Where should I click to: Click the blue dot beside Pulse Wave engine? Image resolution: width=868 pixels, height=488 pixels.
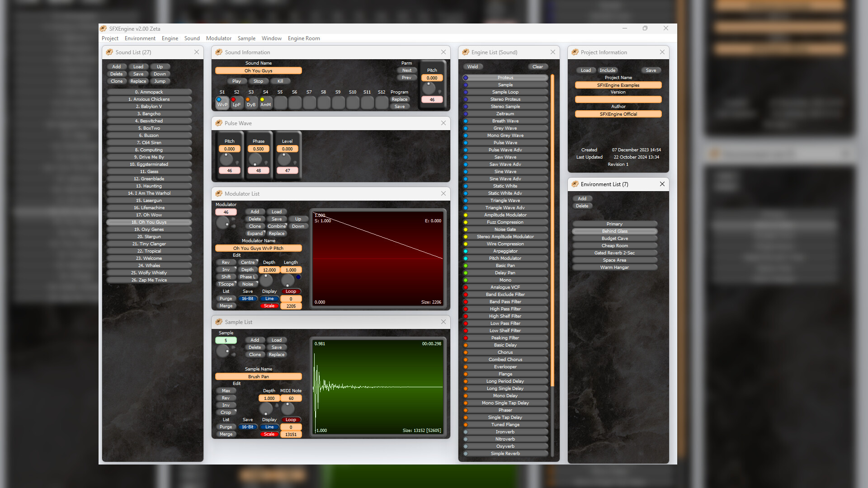click(466, 142)
